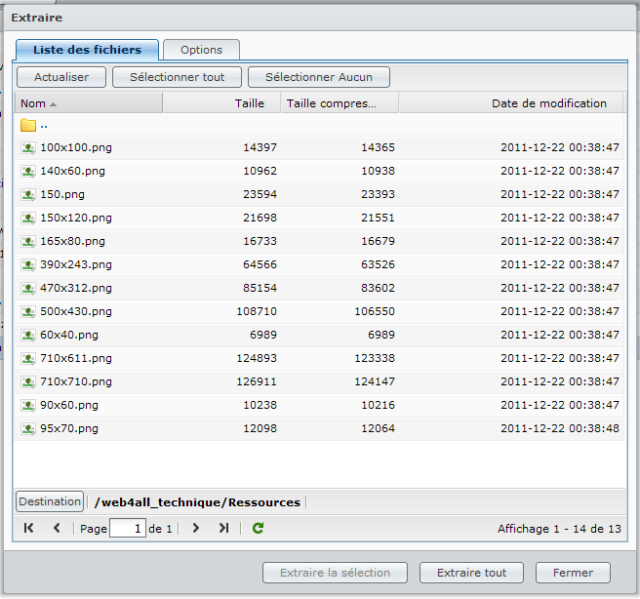Sort by Date de modification header
The height and width of the screenshot is (599, 640).
coord(548,103)
